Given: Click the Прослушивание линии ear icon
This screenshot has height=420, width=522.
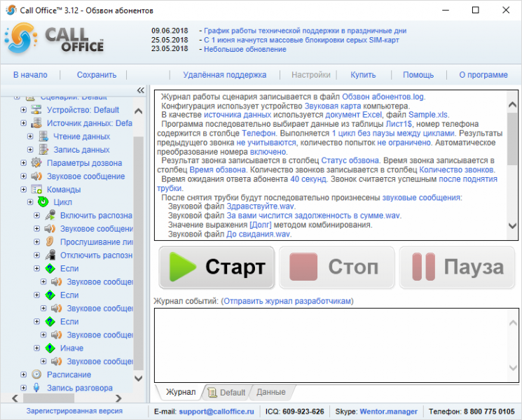Looking at the screenshot, I should 50,241.
